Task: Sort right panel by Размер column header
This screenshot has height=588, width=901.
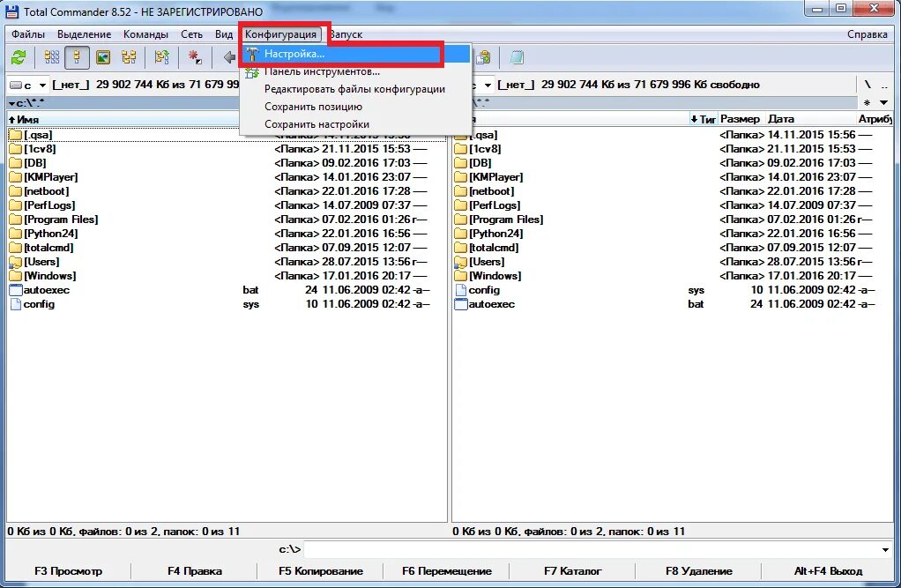Action: coord(741,120)
